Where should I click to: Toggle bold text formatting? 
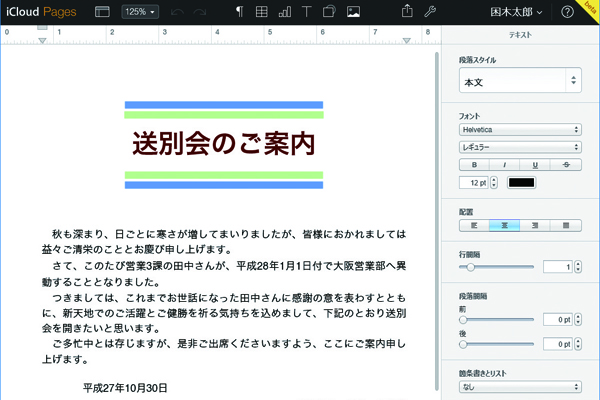pyautogui.click(x=474, y=164)
